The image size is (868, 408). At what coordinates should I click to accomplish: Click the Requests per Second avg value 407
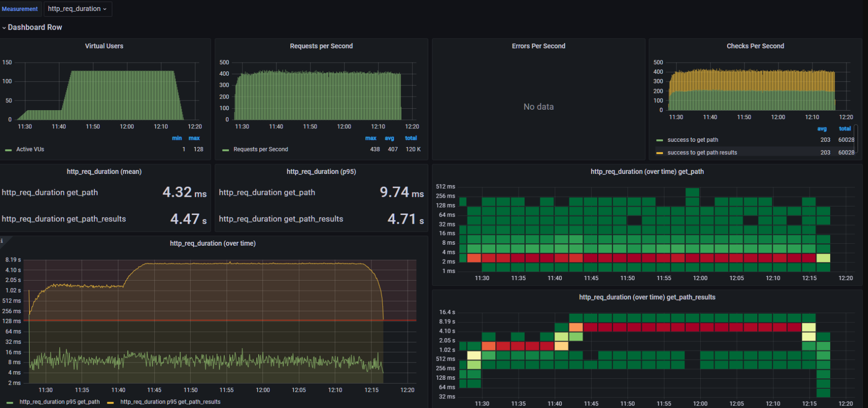[x=393, y=149]
